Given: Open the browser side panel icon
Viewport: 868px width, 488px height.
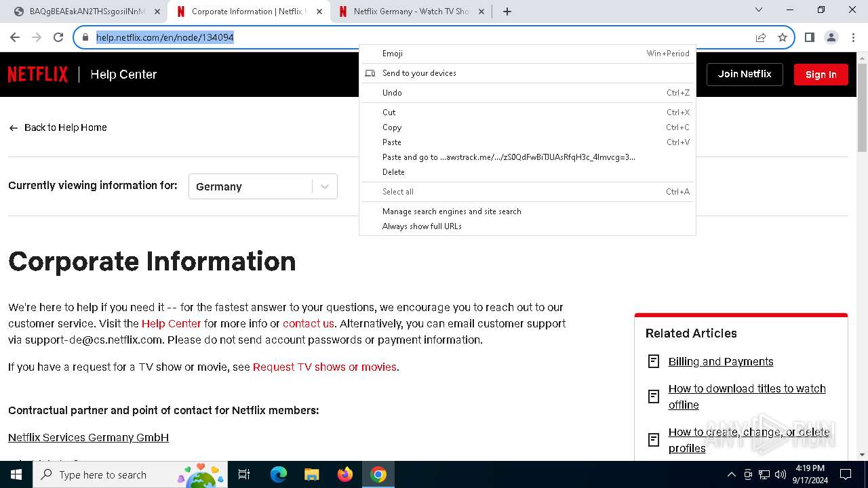Looking at the screenshot, I should point(810,37).
